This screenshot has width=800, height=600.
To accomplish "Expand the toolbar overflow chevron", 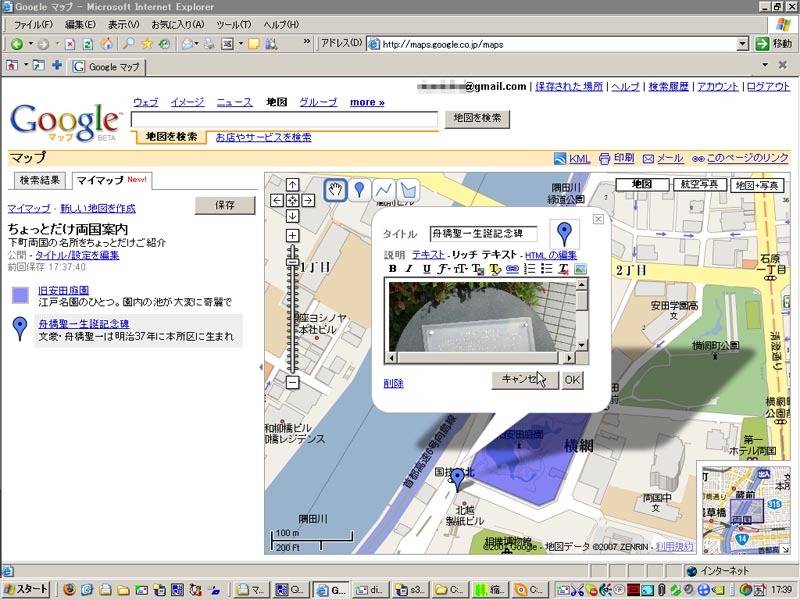I will pyautogui.click(x=307, y=41).
